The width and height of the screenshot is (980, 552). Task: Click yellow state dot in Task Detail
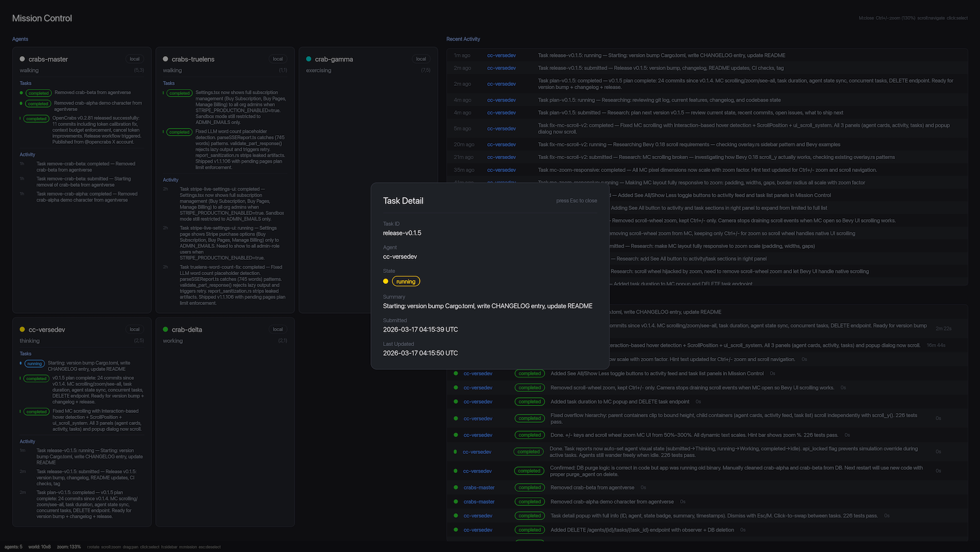tap(385, 281)
